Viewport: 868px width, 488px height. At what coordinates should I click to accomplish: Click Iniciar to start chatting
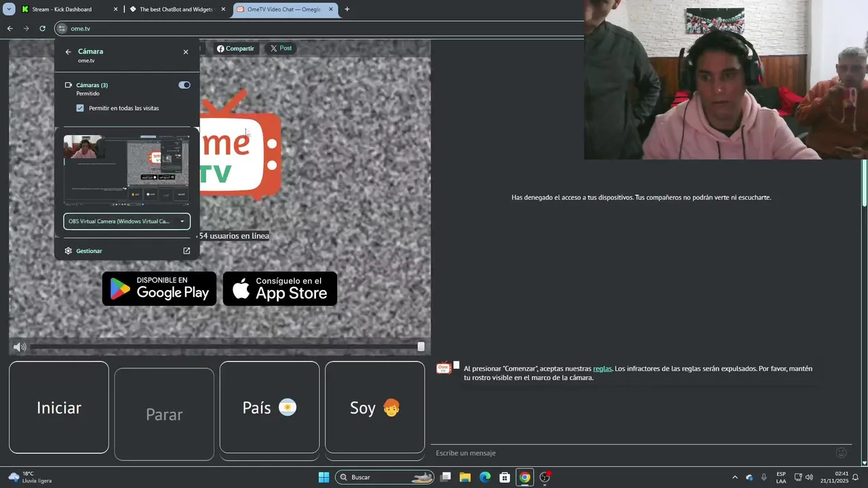click(x=59, y=407)
